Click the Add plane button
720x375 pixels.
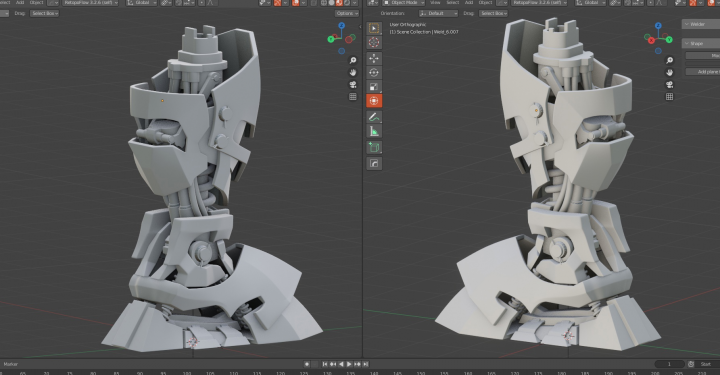click(x=703, y=72)
